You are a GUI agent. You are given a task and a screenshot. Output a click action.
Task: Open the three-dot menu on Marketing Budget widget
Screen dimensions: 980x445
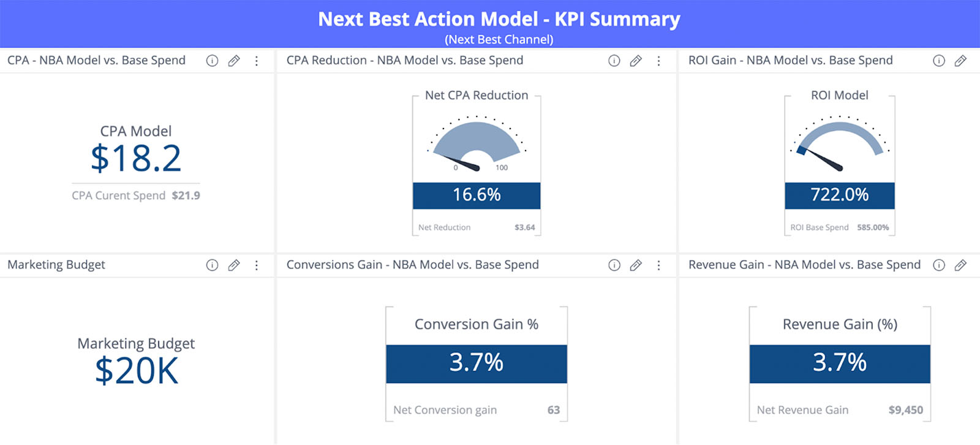tap(257, 265)
